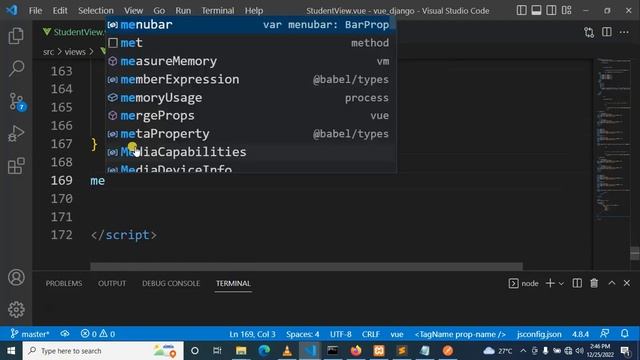Open the Go menu

tap(159, 11)
